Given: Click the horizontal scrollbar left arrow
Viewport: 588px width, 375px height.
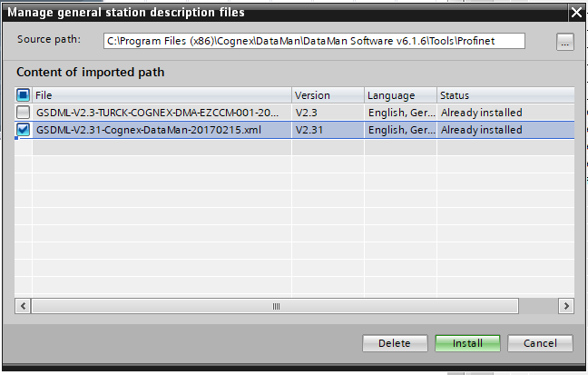Looking at the screenshot, I should coord(24,306).
